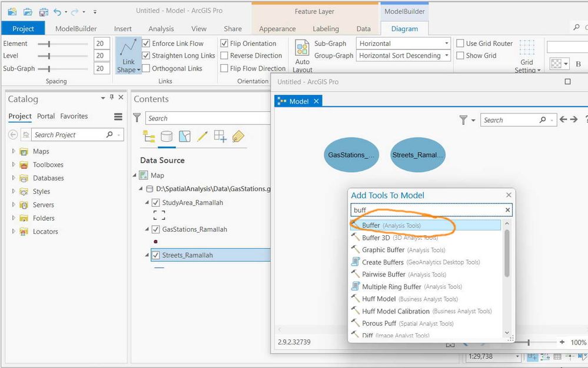
Task: Switch to the Labeling ribbon tab
Action: [325, 28]
